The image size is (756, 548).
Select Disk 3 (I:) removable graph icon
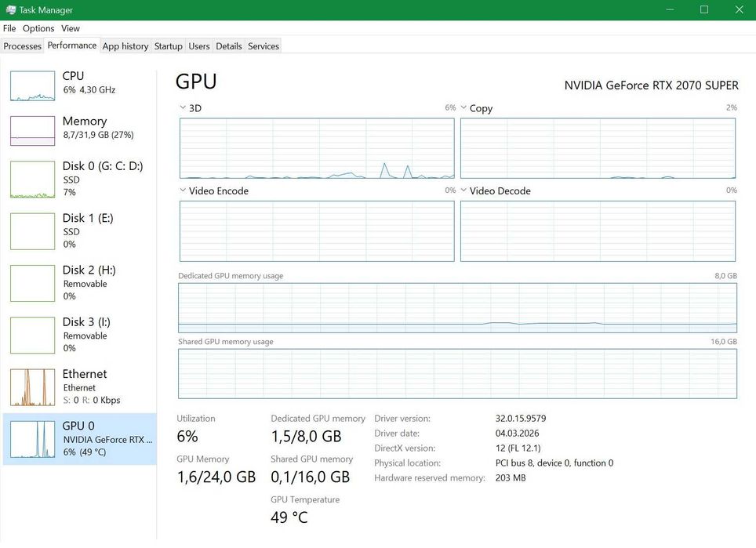pos(32,335)
